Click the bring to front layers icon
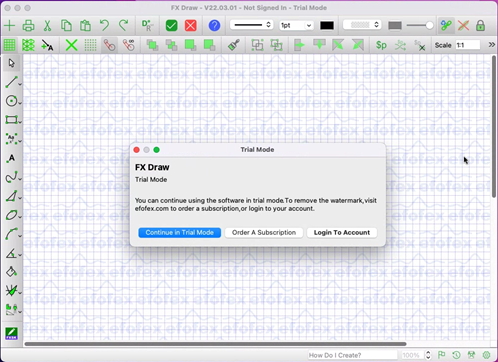 tap(152, 45)
